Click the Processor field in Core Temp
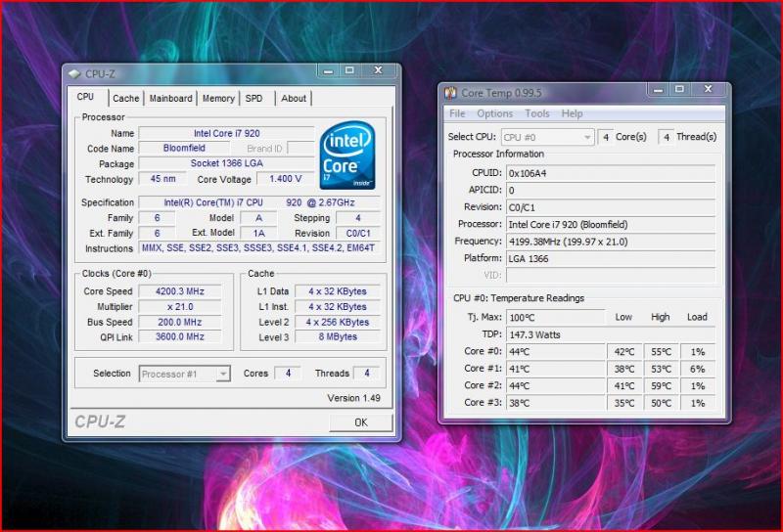This screenshot has height=532, width=783. tap(611, 225)
